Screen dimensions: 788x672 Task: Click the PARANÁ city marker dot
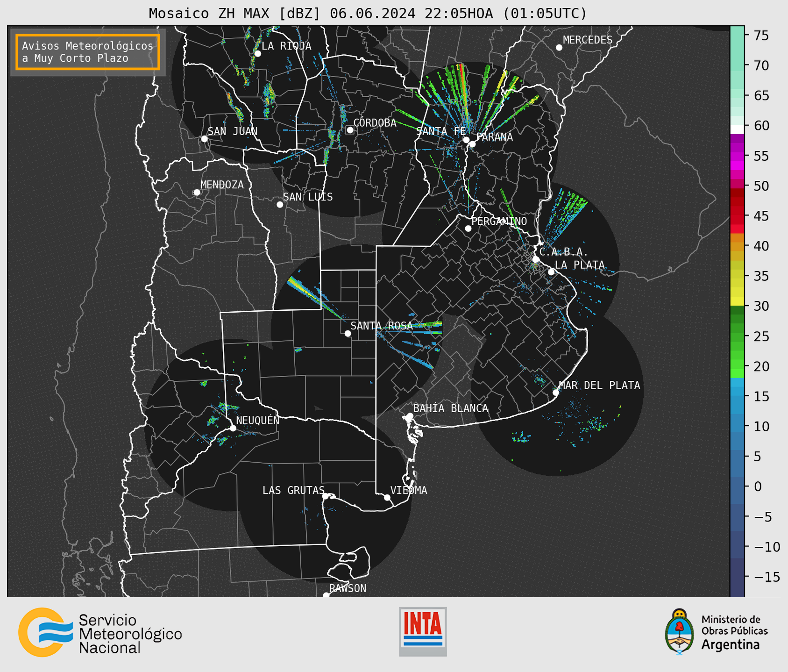coord(472,144)
